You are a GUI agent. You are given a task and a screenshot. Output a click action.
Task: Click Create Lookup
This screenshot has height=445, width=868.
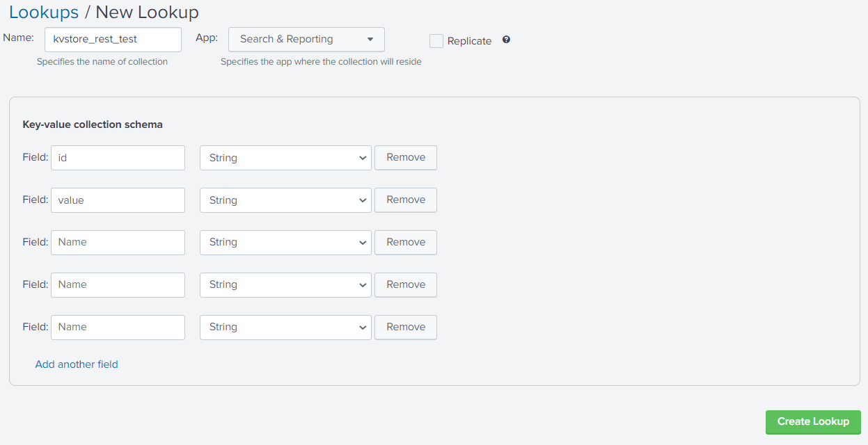(812, 421)
